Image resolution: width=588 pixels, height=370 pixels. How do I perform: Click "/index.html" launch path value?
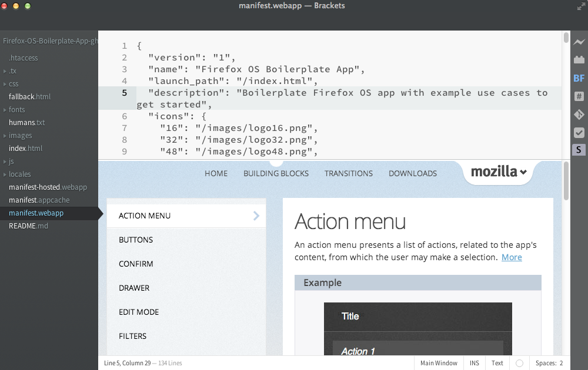coord(275,81)
